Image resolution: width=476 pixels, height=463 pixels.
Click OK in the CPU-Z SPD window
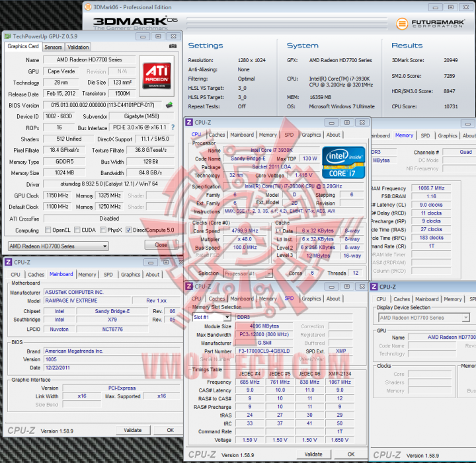pyautogui.click(x=351, y=454)
